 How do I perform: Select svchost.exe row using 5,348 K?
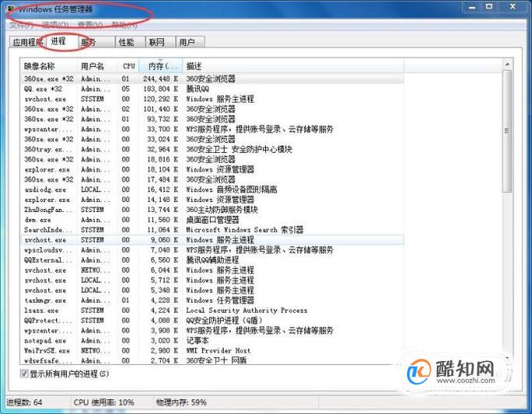[212, 290]
